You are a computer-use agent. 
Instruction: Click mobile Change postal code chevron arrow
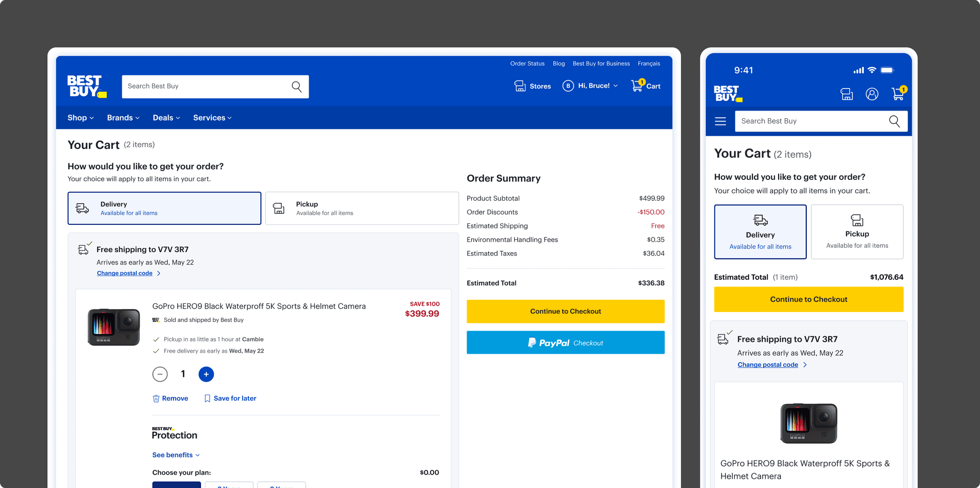coord(805,365)
